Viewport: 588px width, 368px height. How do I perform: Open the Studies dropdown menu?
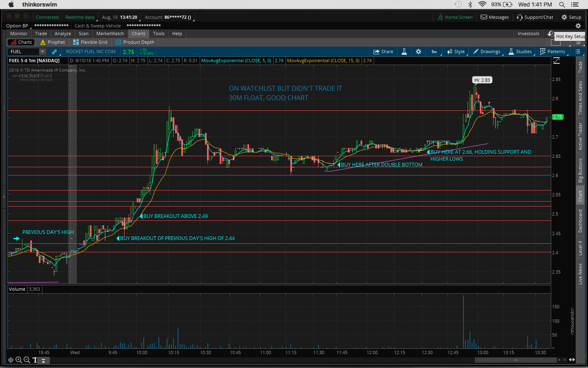tap(520, 52)
